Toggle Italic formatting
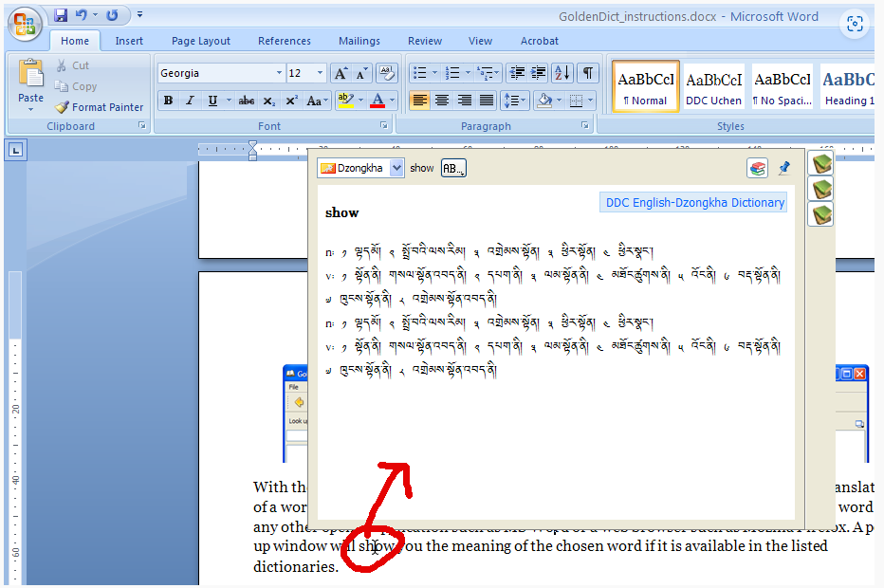The height and width of the screenshot is (588, 884). coord(190,101)
